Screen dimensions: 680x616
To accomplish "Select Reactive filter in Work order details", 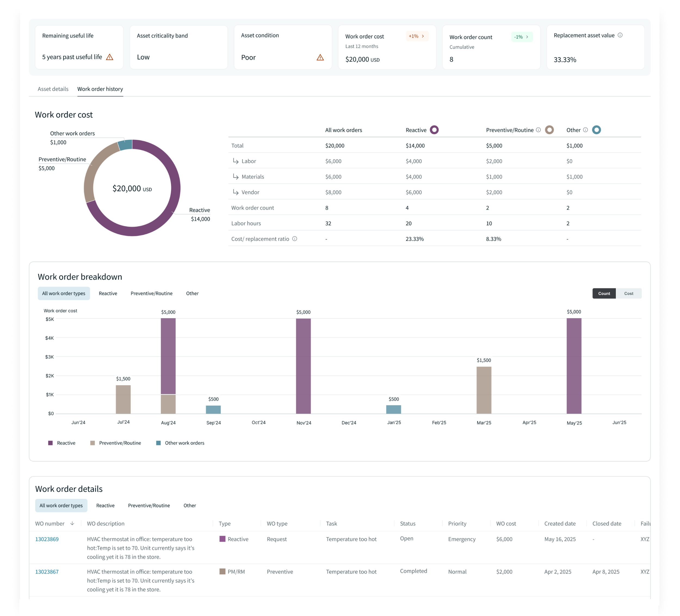I will [105, 505].
